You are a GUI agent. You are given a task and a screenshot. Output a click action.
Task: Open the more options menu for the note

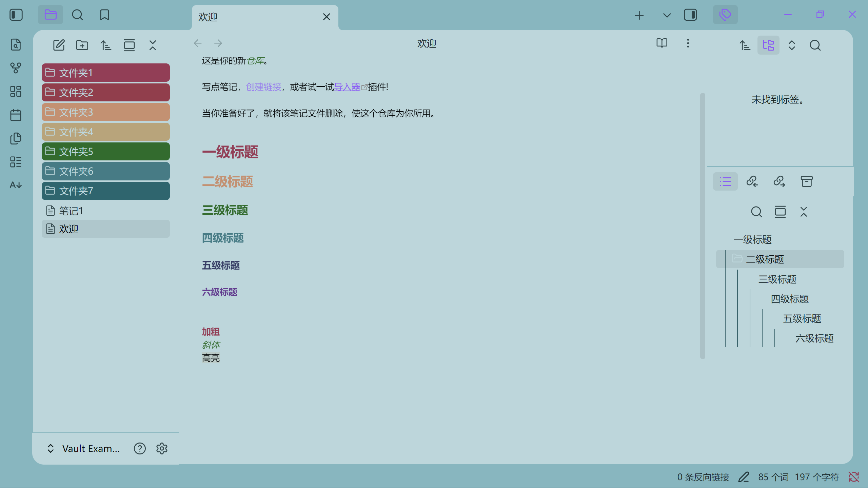pos(688,43)
